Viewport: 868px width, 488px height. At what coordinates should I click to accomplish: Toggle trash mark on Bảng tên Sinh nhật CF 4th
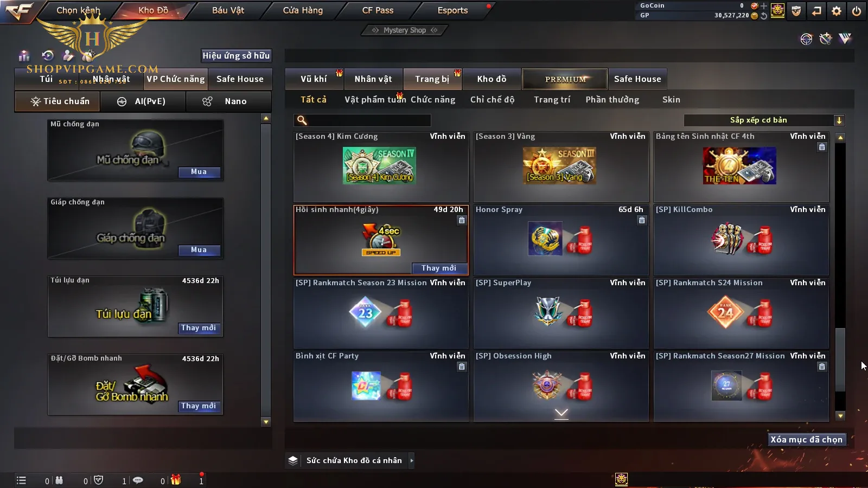pos(822,147)
